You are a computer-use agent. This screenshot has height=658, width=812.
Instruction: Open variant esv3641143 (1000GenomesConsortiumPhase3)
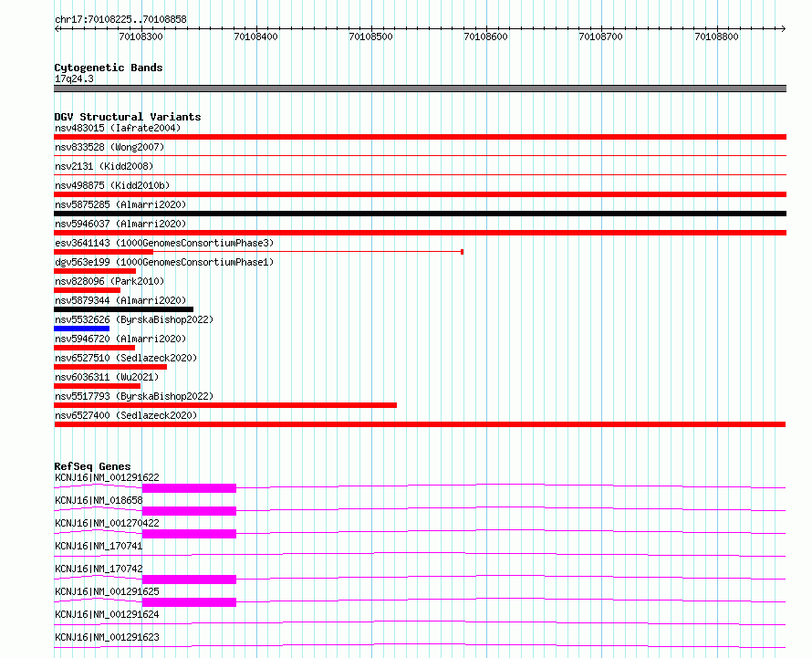tap(164, 243)
